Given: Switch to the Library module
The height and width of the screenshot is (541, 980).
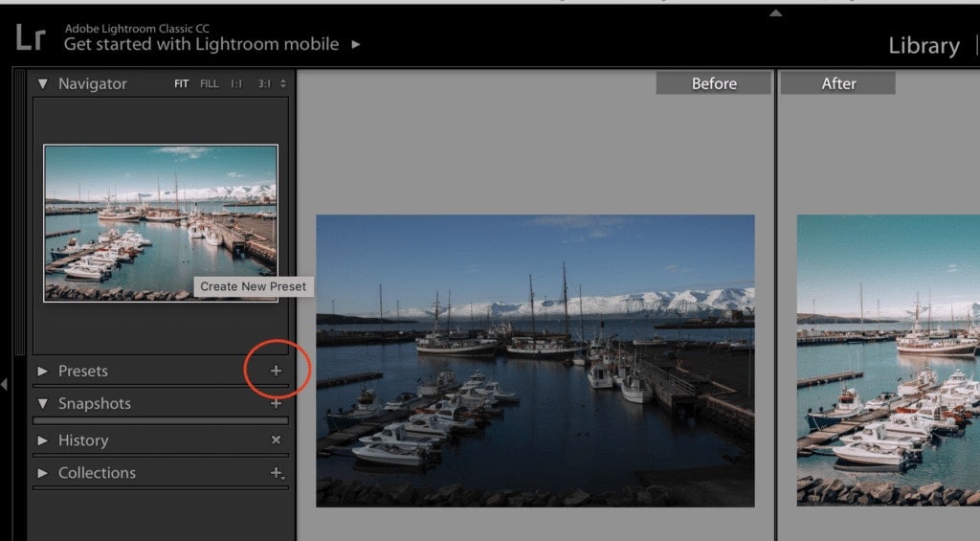Looking at the screenshot, I should tap(923, 45).
